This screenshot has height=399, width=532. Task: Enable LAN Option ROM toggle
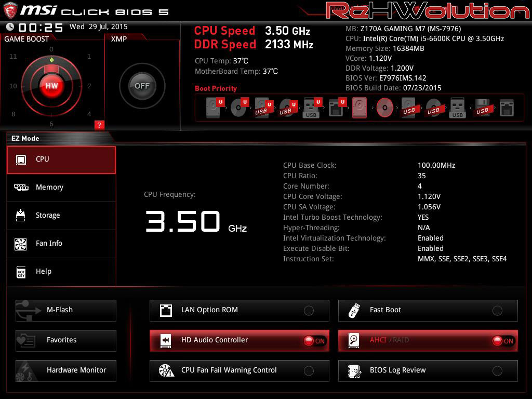(x=309, y=311)
